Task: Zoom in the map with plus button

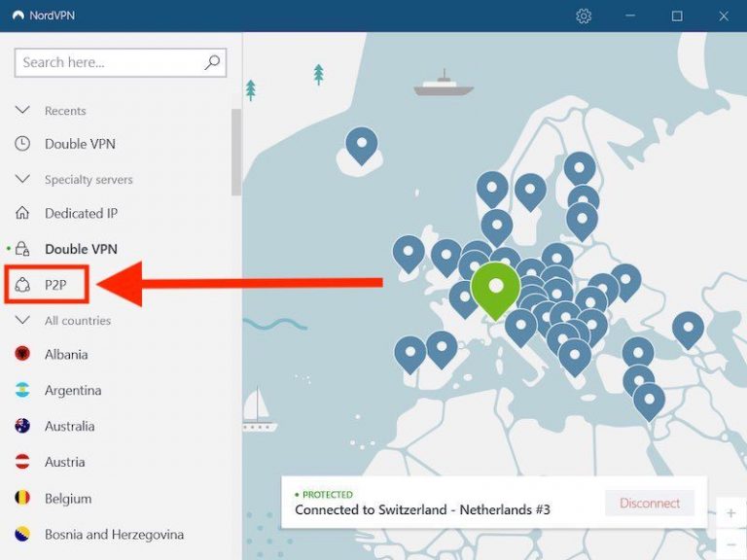Action: tap(730, 513)
